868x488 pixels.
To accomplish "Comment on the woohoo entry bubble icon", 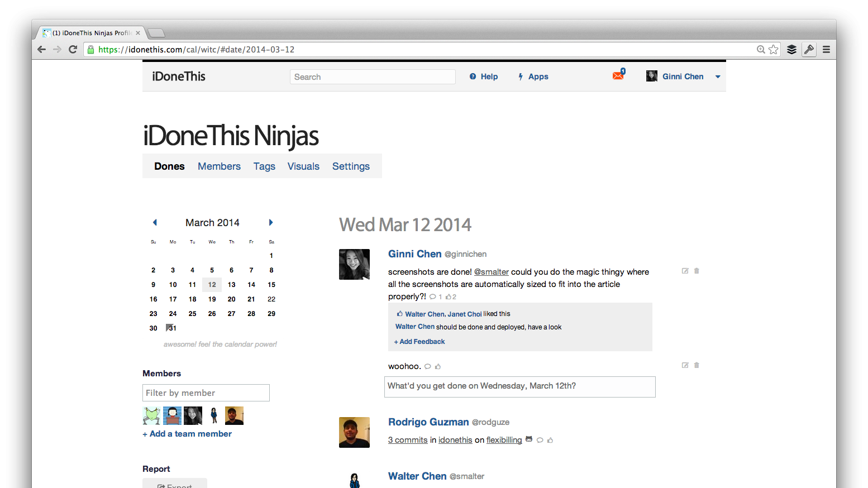I will (x=428, y=367).
